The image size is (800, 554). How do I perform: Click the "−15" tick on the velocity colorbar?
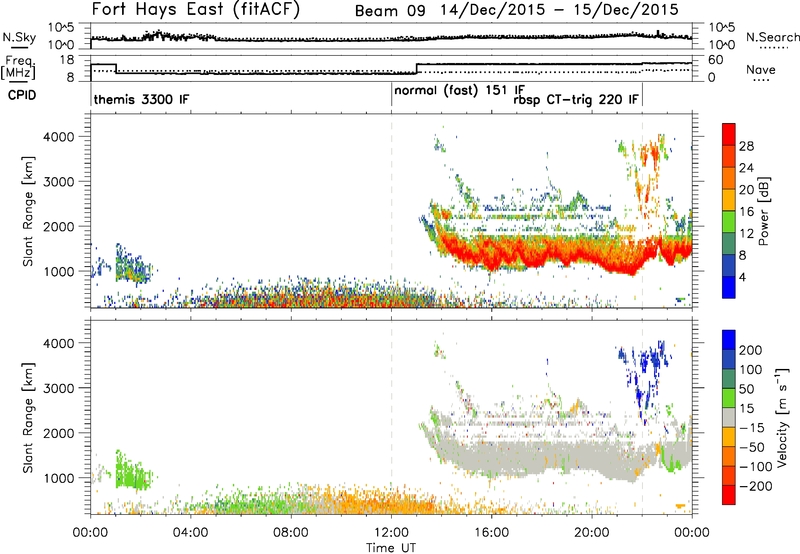click(x=752, y=427)
